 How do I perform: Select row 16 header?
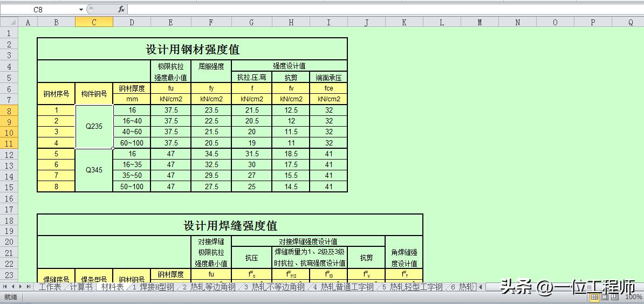click(x=10, y=198)
